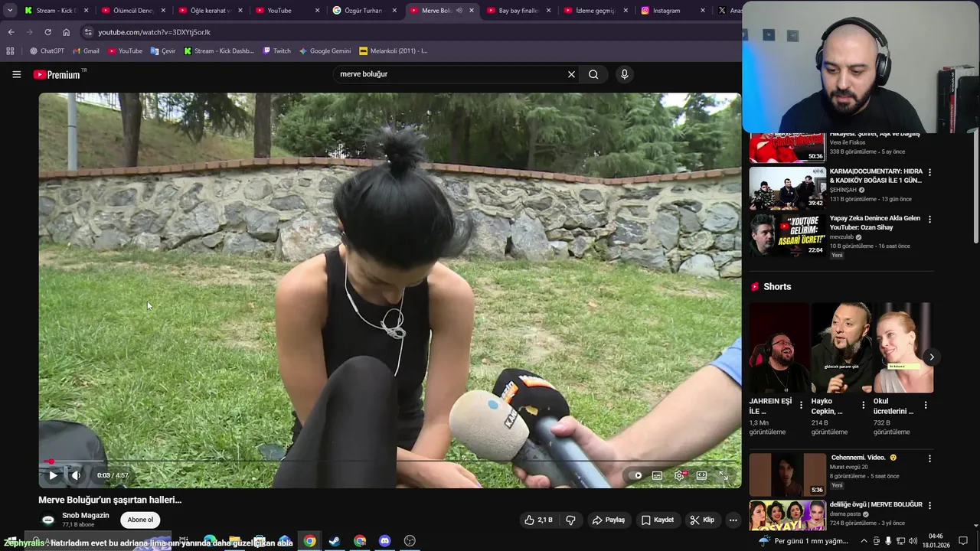
Task: Open the Google Gemini bookmark
Action: click(x=325, y=51)
